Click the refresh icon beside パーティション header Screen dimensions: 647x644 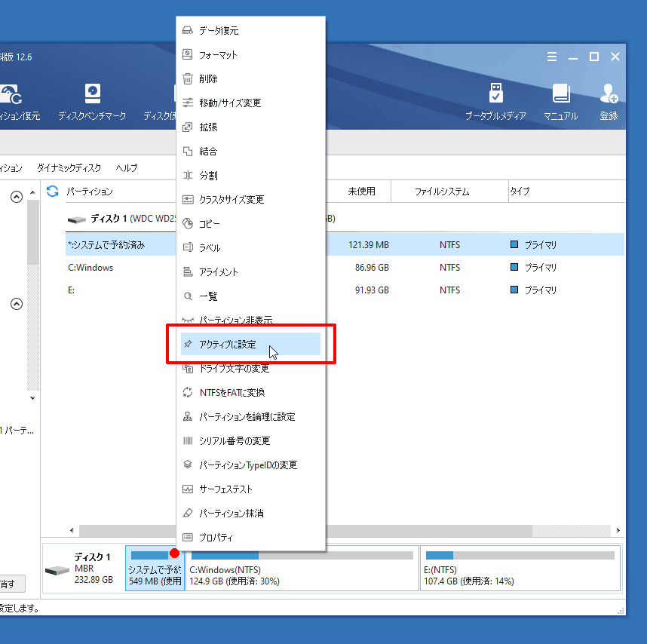pos(53,192)
